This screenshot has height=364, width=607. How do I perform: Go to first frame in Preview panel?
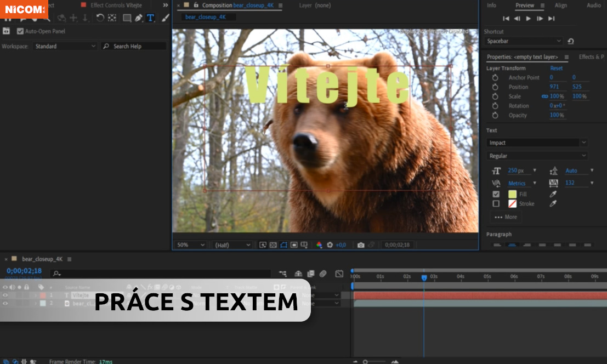click(506, 19)
